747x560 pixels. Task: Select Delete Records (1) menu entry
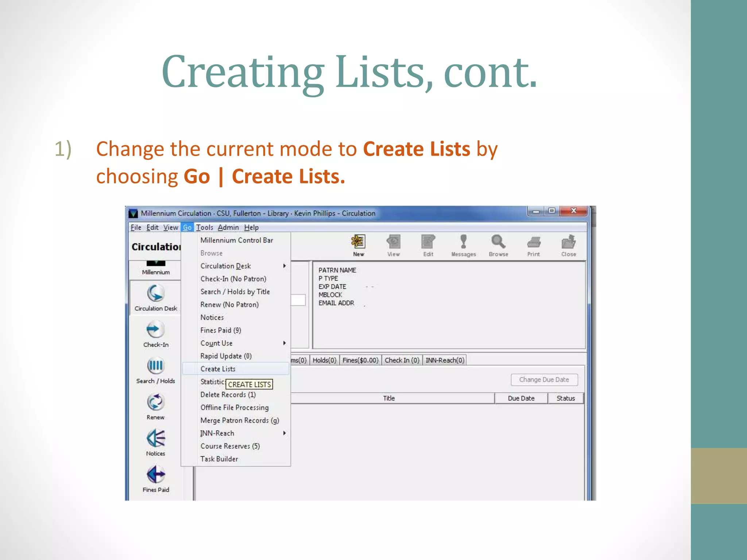[x=236, y=395]
